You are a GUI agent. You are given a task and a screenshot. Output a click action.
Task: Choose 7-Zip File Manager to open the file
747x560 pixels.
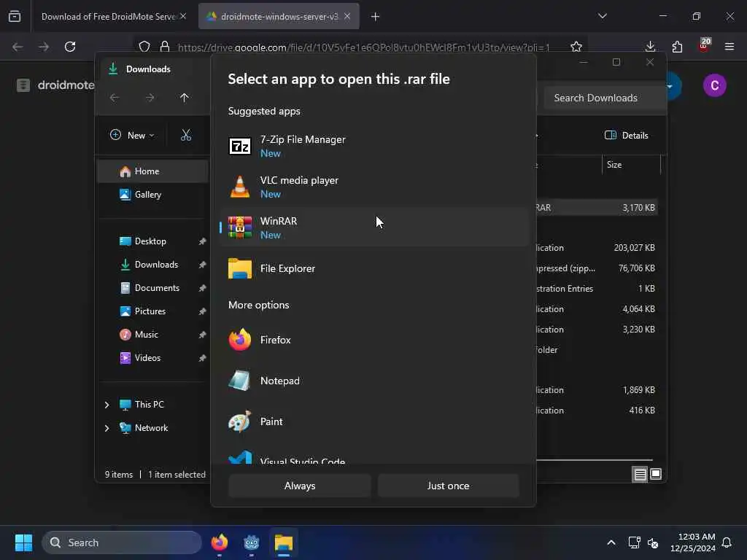tap(374, 146)
